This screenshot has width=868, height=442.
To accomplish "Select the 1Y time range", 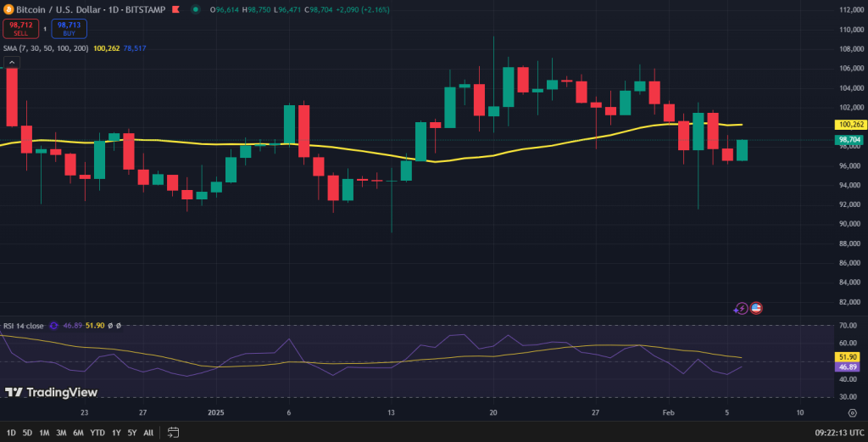I will [116, 433].
